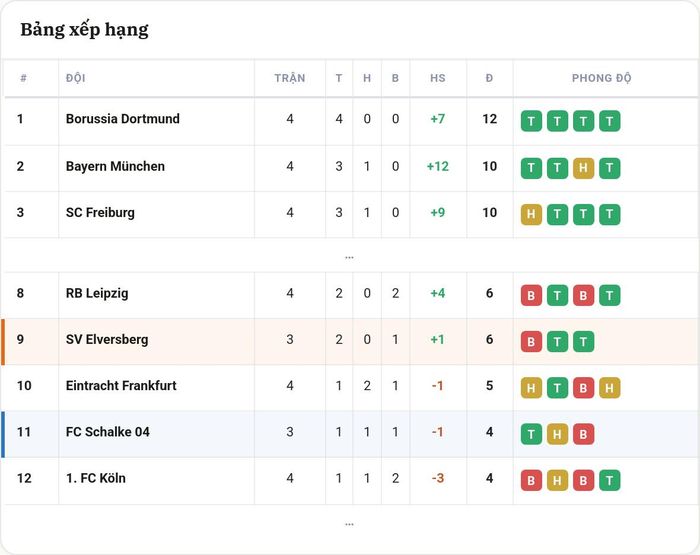Viewport: 700px width, 555px height.
Task: Open the Eintracht Frankfurt team link
Action: tap(121, 385)
